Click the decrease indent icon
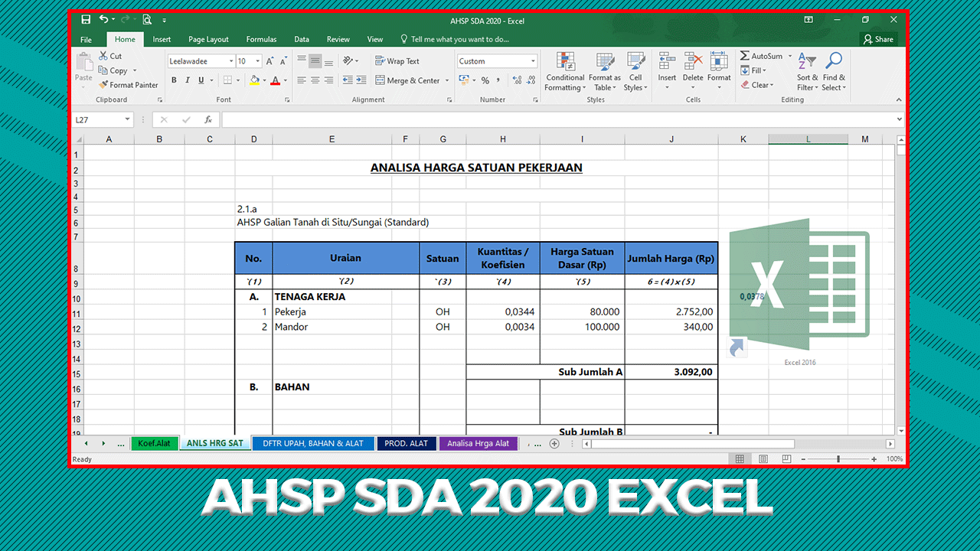The image size is (980, 551). 348,80
